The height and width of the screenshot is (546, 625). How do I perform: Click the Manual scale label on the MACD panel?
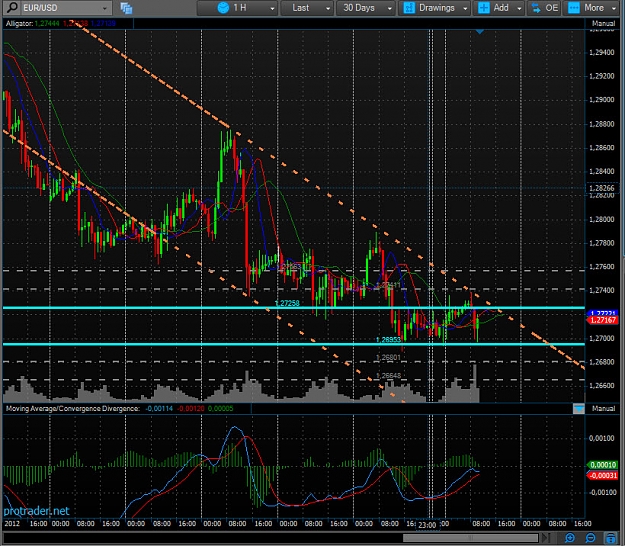click(603, 409)
